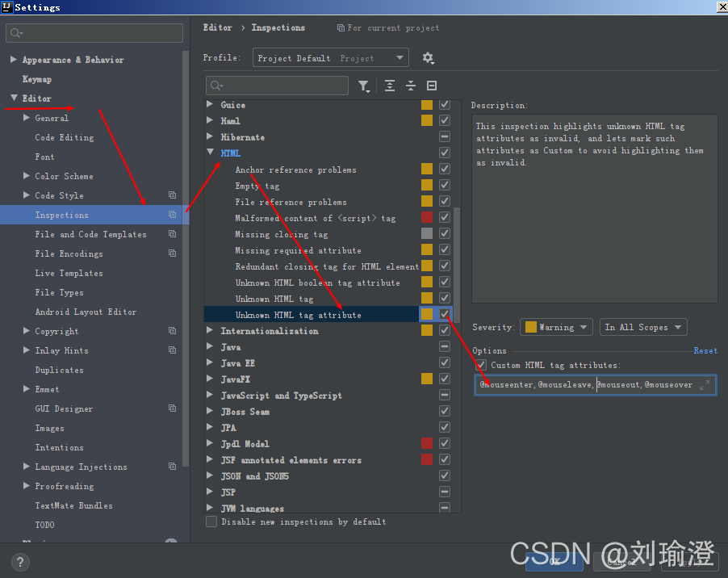Viewport: 728px width, 578px height.
Task: Click the custom HTML attributes text field
Action: (595, 385)
